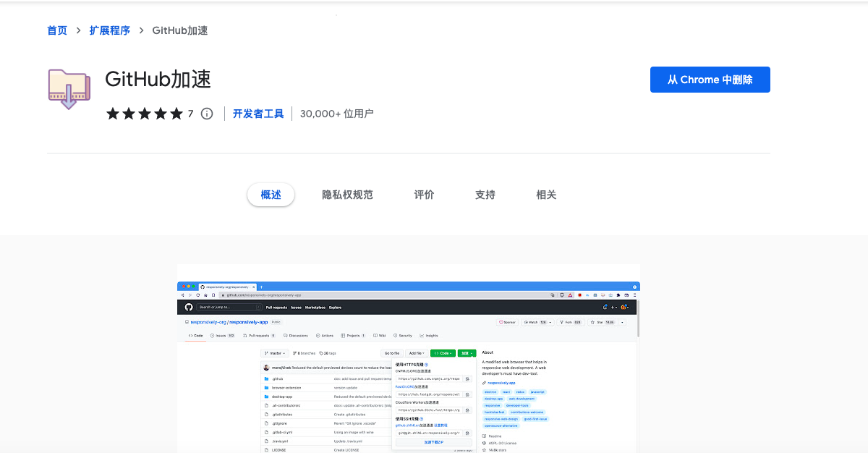This screenshot has width=868, height=453.
Task: Open the 开发者工具 category link
Action: (x=258, y=114)
